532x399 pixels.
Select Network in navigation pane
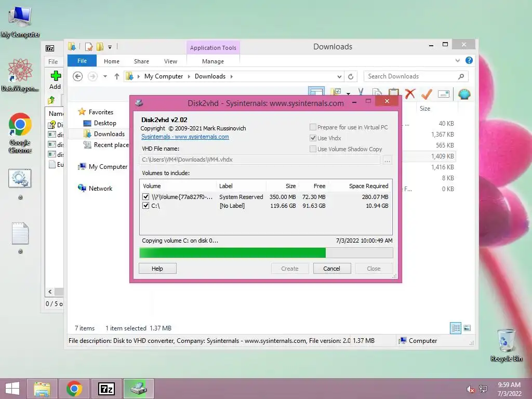click(x=100, y=188)
